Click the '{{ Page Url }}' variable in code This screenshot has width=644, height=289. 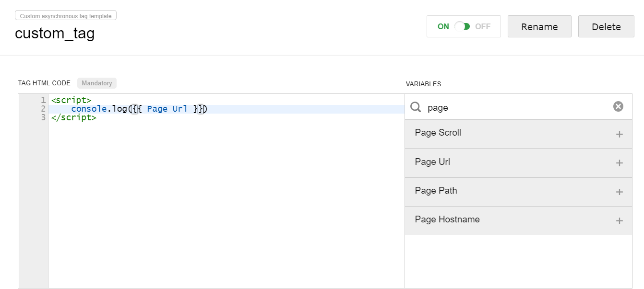click(x=167, y=109)
